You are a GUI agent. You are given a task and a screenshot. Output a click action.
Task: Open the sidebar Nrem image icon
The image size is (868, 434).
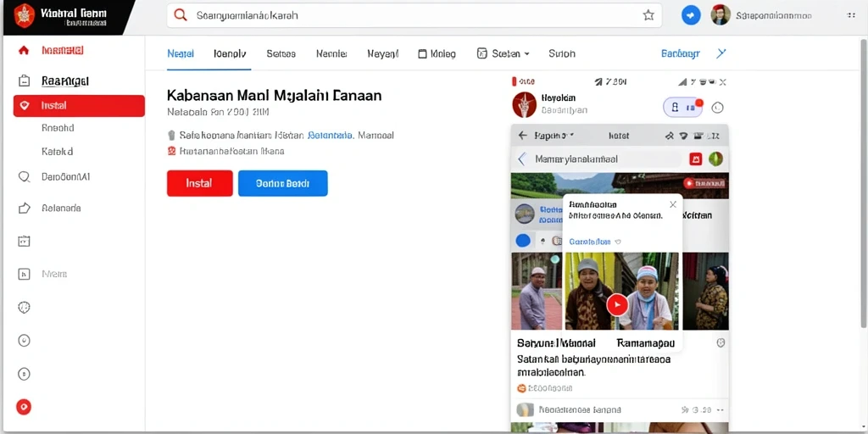(x=24, y=274)
